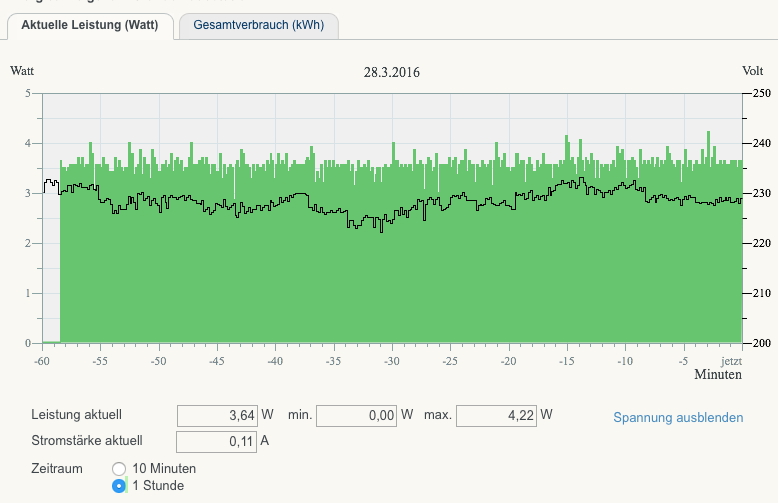Screen dimensions: 778x503
Task: Click the Minuten label below the chart
Action: pos(718,375)
